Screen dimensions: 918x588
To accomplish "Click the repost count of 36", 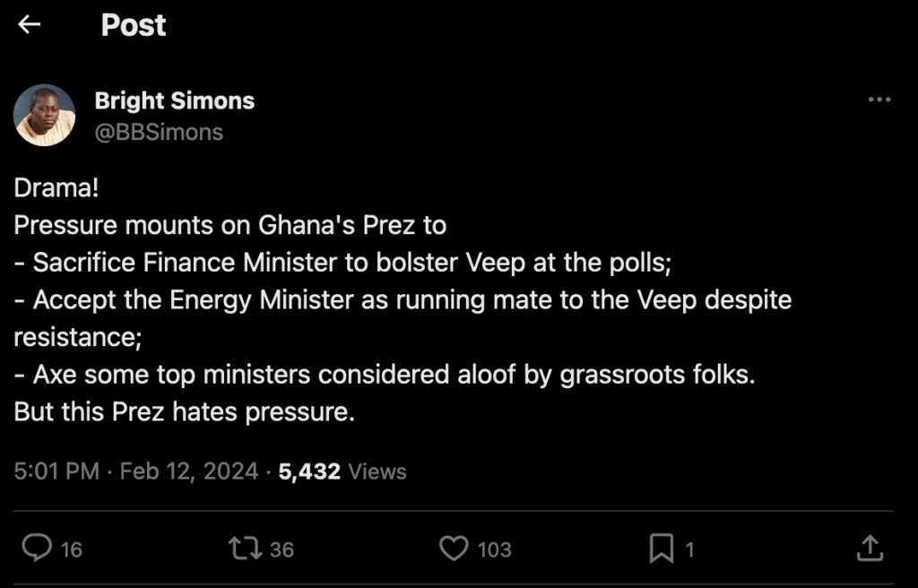I will (x=281, y=549).
